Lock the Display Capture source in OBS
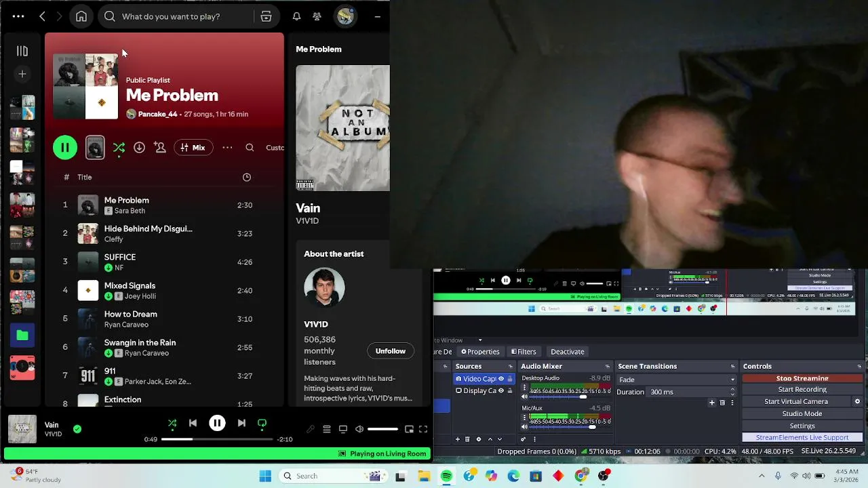The height and width of the screenshot is (488, 868). coord(510,390)
